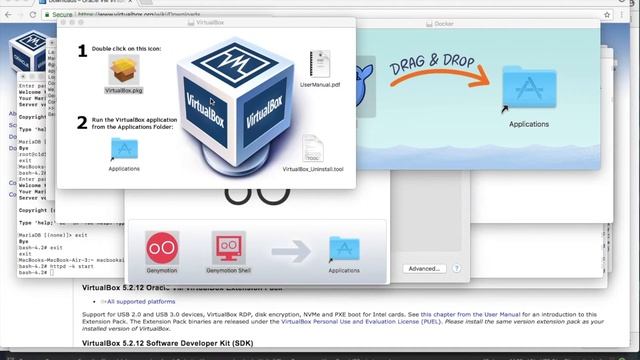Screen dimensions: 640x360
Task: Click the large VirtualBox cube logo
Action: tap(236, 106)
